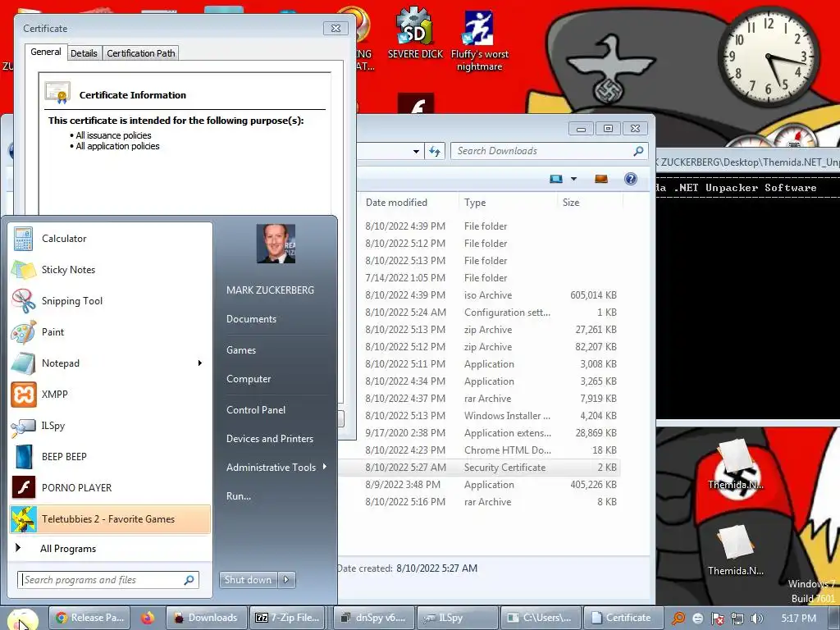Open Action Center flag tray icon
Viewport: 840px width, 630px height.
pos(717,619)
